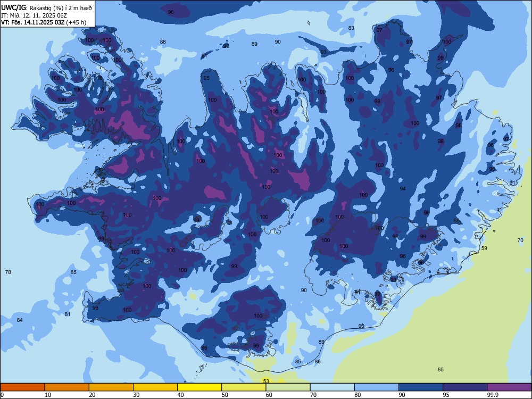Click the '80' legend tick label
This screenshot has height=399, width=532.
tap(358, 395)
